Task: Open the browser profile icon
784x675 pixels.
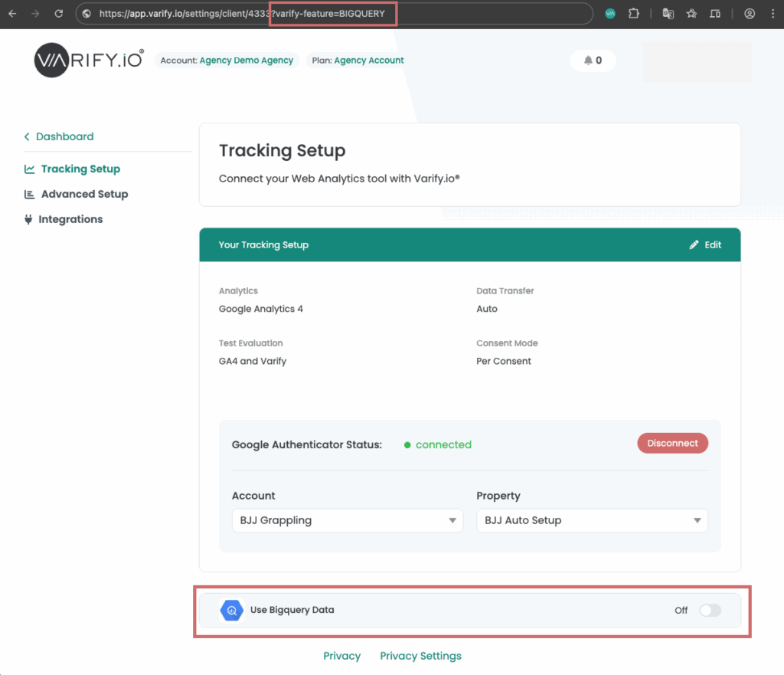Action: (x=750, y=14)
